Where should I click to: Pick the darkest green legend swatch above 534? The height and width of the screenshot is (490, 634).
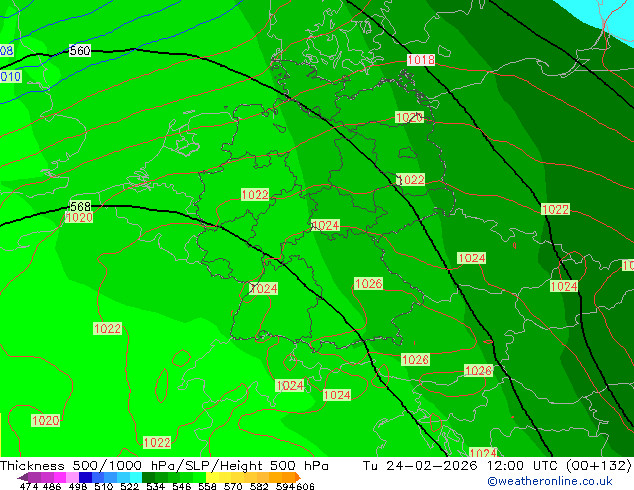[x=148, y=477]
